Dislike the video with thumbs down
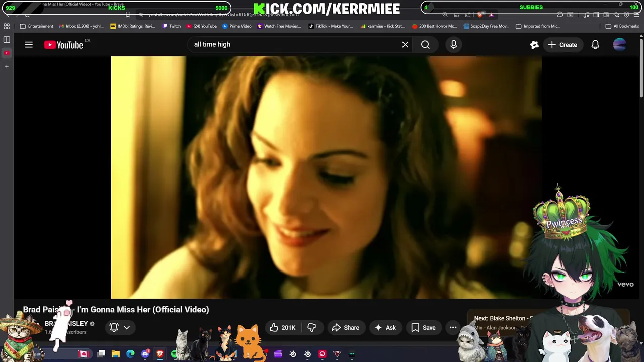644x362 pixels. 312,328
